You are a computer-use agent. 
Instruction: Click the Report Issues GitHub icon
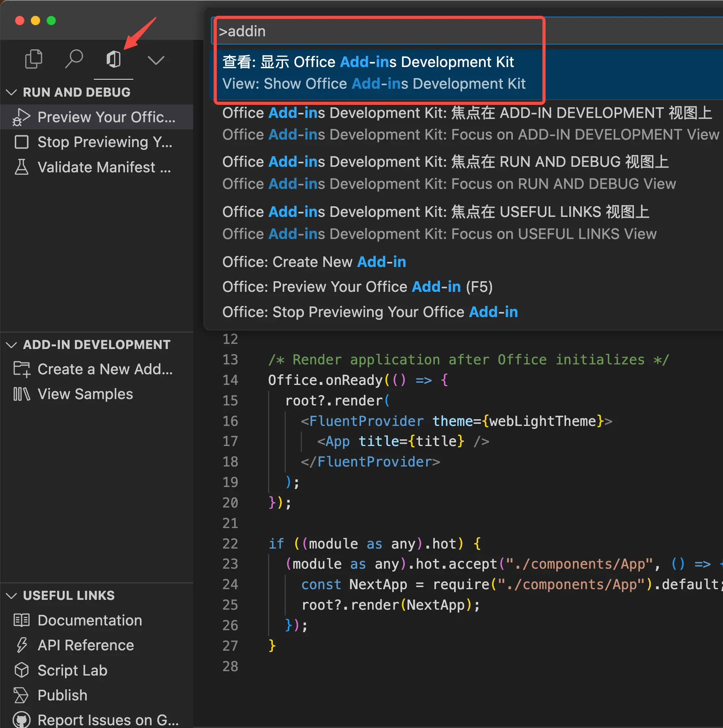click(21, 720)
